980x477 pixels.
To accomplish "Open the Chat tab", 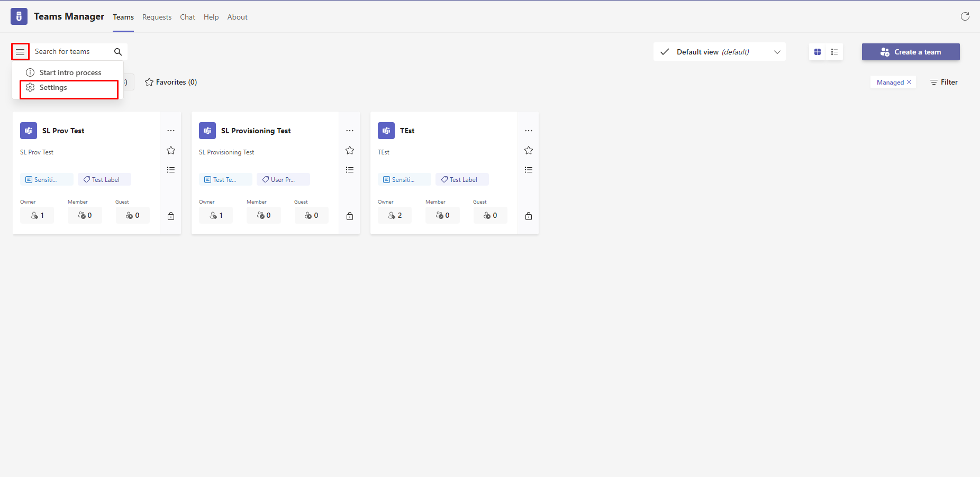I will click(x=187, y=17).
